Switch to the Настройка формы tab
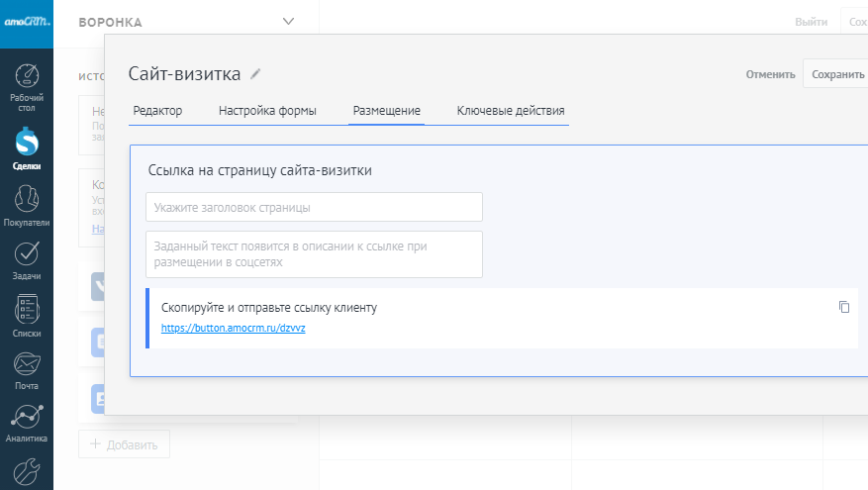The width and height of the screenshot is (868, 490). click(267, 111)
